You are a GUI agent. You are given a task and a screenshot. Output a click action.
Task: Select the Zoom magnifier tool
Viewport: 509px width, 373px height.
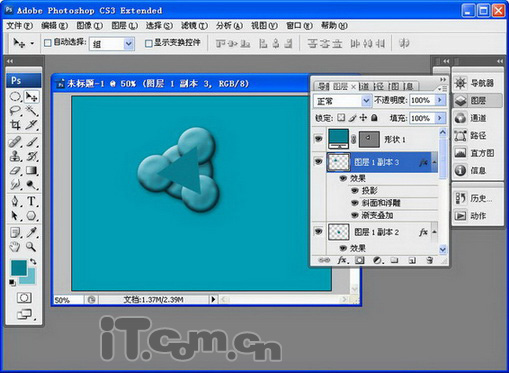32,247
